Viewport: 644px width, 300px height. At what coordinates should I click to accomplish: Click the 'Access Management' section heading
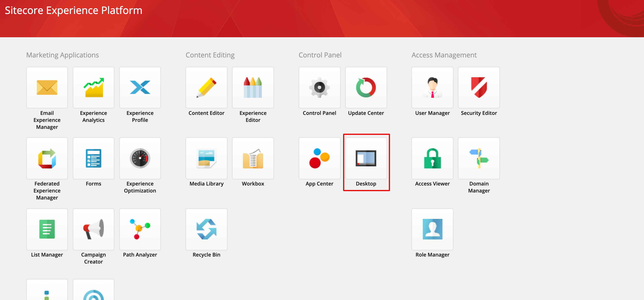click(x=444, y=55)
